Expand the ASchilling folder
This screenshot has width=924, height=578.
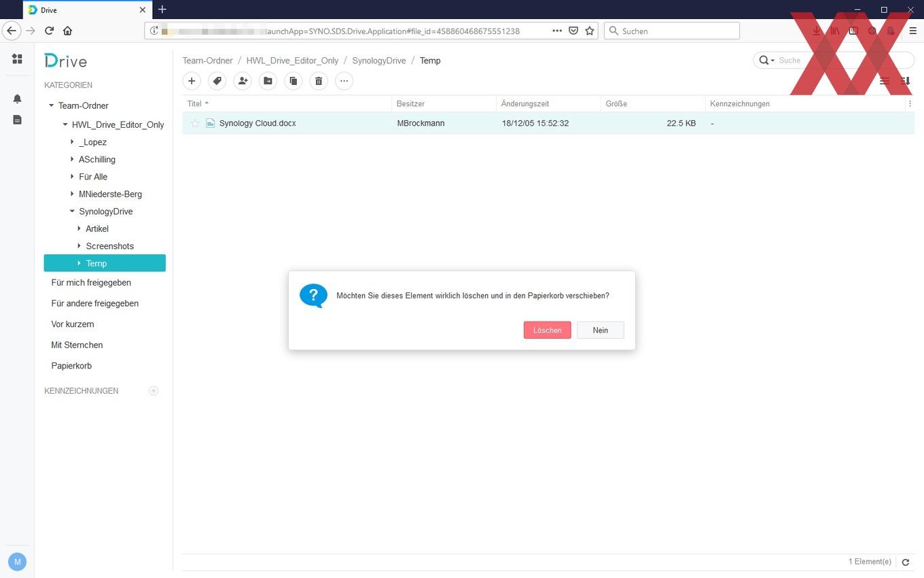coord(72,159)
